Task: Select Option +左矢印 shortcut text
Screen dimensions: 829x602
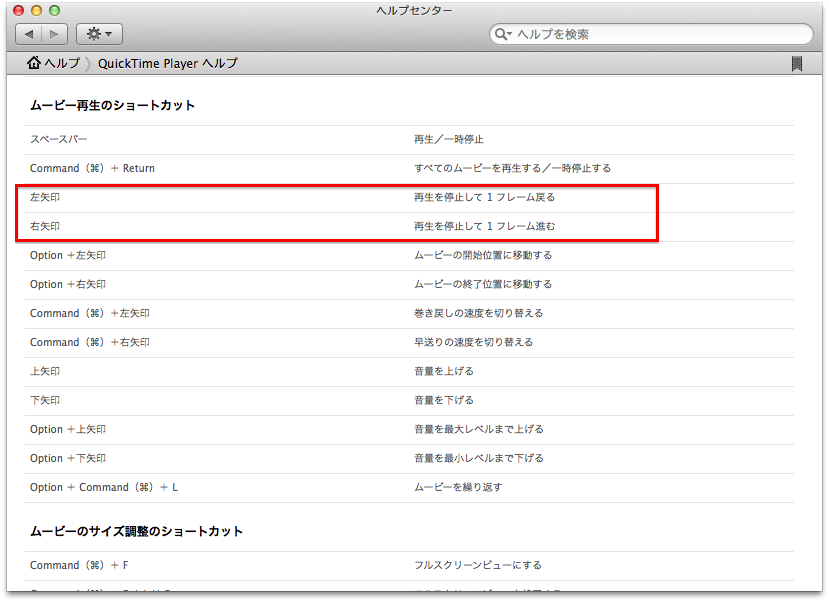Action: tap(68, 255)
